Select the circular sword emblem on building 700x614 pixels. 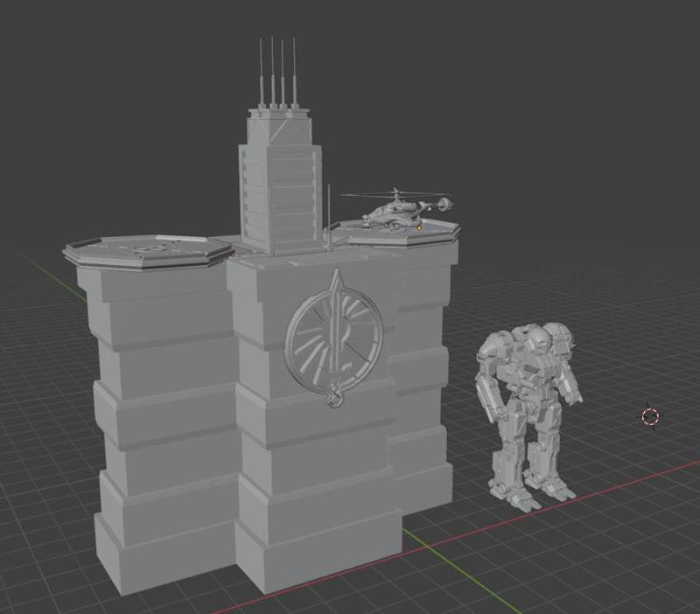[x=334, y=337]
